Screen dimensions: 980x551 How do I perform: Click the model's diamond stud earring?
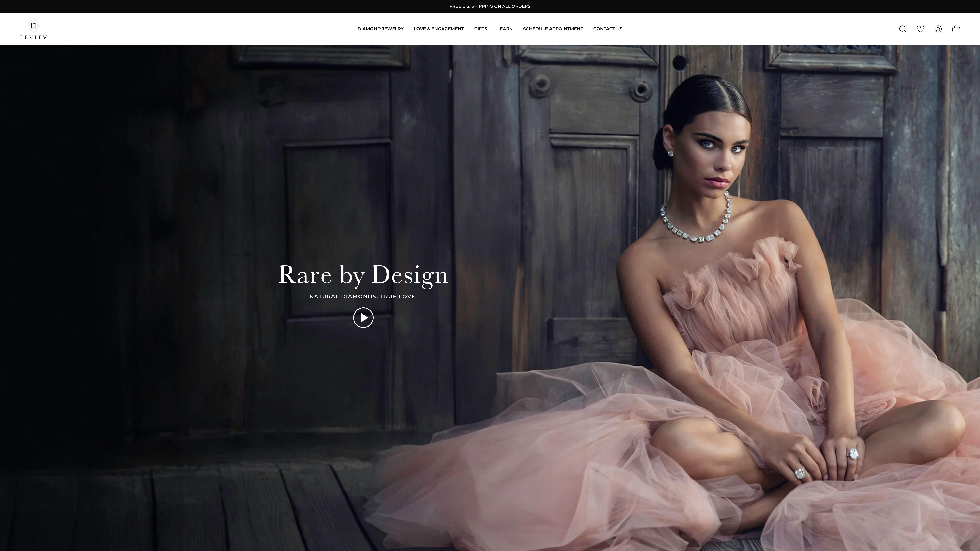pyautogui.click(x=670, y=153)
